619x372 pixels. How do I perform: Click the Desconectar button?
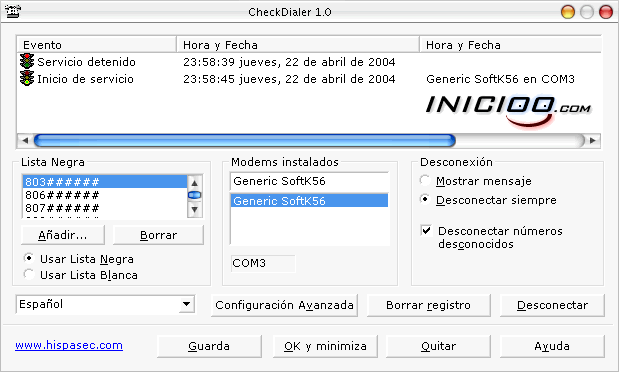coord(552,305)
